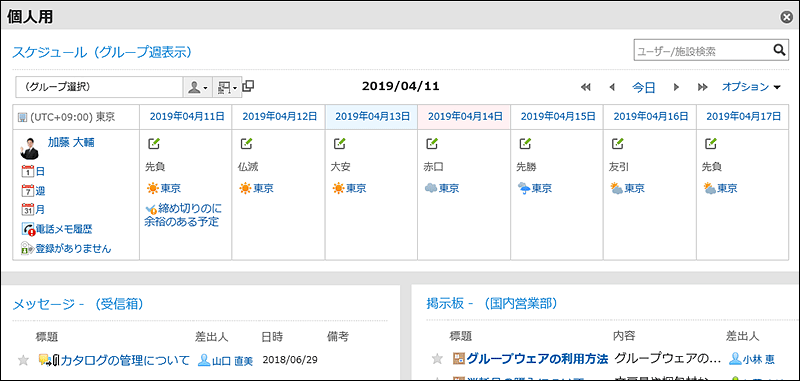Add appointment icon on 04月17日
This screenshot has width=800, height=381.
(x=711, y=144)
